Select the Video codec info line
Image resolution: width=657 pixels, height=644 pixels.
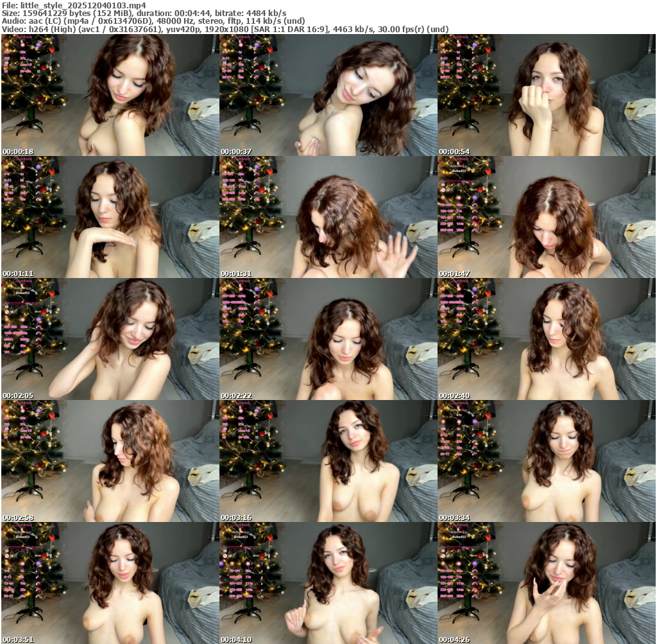click(x=225, y=30)
